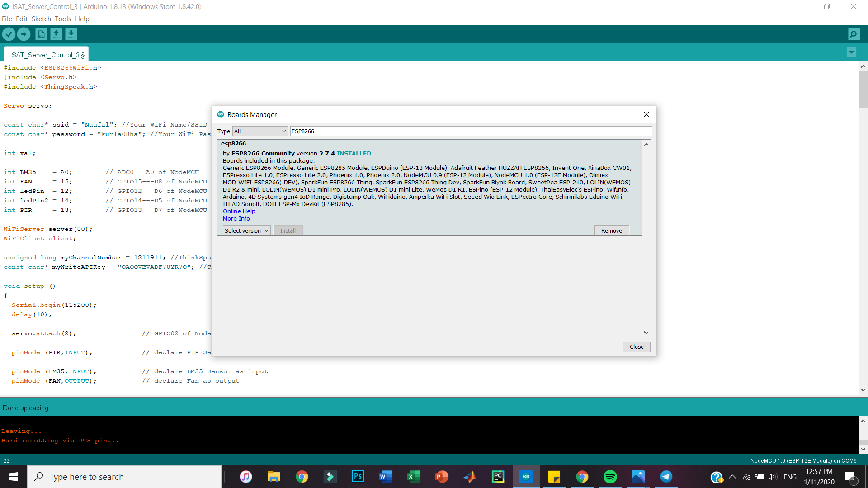Create a new sketch with New icon
This screenshot has height=488, width=868.
click(41, 34)
